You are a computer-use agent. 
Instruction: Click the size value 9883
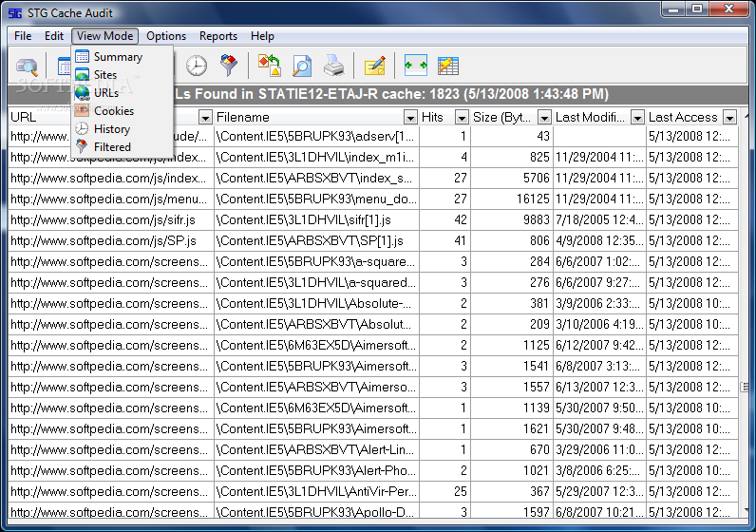tap(537, 220)
